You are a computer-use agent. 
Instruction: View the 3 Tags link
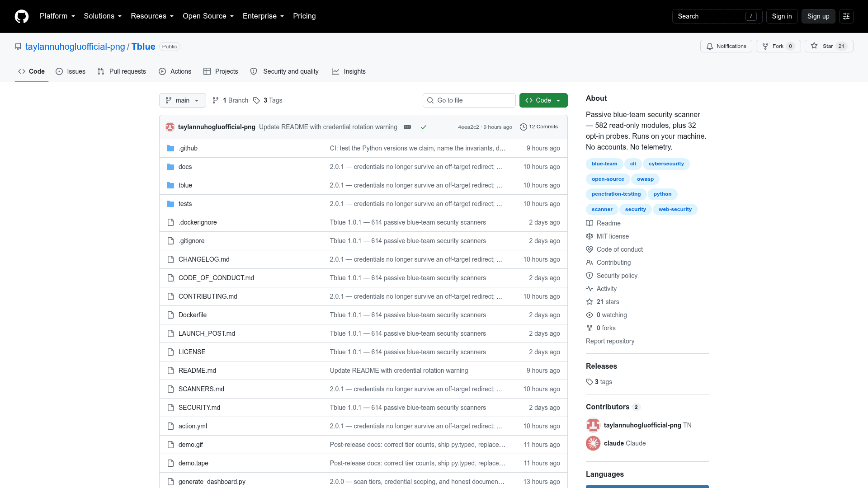click(x=268, y=100)
